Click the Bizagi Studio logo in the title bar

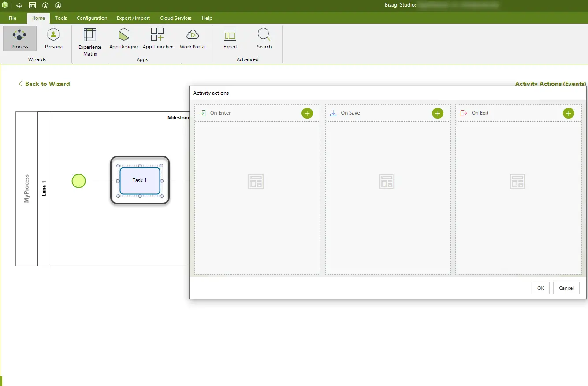(x=5, y=5)
